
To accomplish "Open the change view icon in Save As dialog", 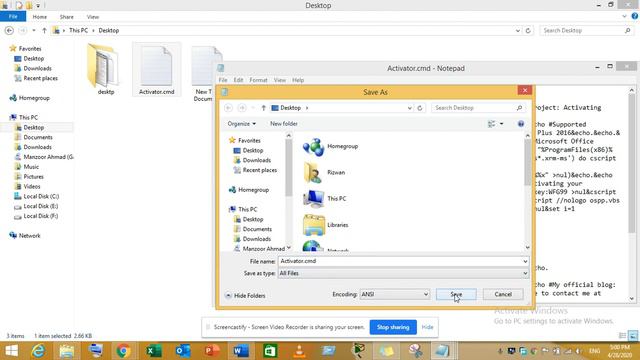I will click(x=491, y=124).
